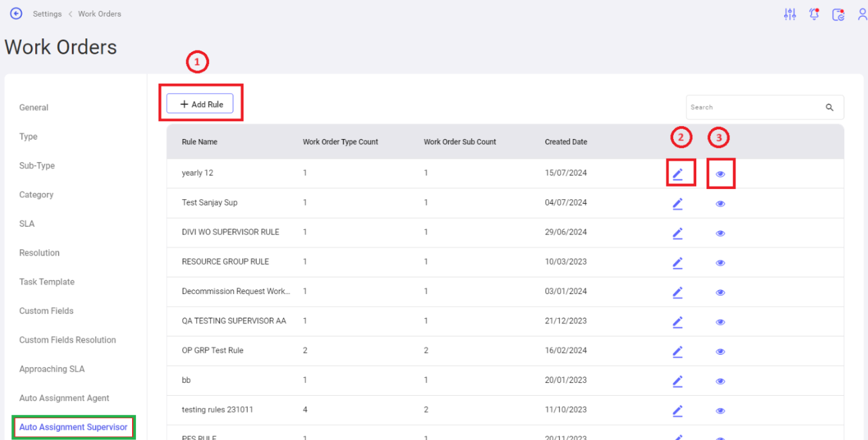Image resolution: width=868 pixels, height=440 pixels.
Task: View the Test Sanjay Sup rule
Action: tap(721, 204)
